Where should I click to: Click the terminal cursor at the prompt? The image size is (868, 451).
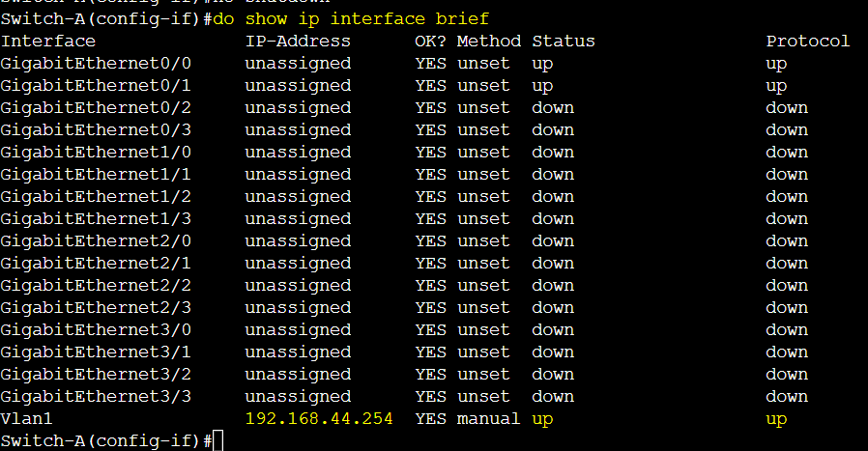(218, 441)
